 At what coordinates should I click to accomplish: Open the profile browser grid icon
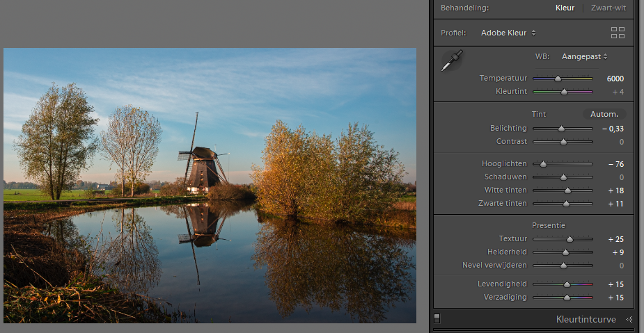[x=618, y=33]
